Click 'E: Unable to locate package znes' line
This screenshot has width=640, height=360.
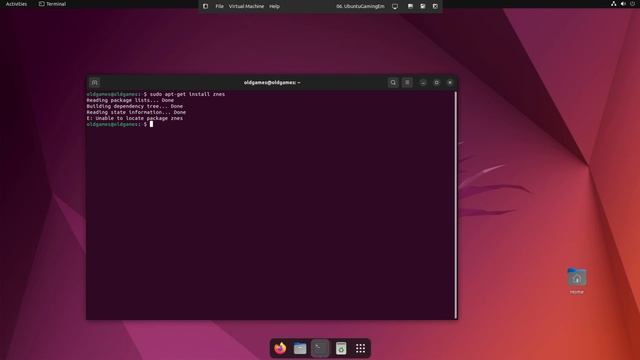coord(135,118)
